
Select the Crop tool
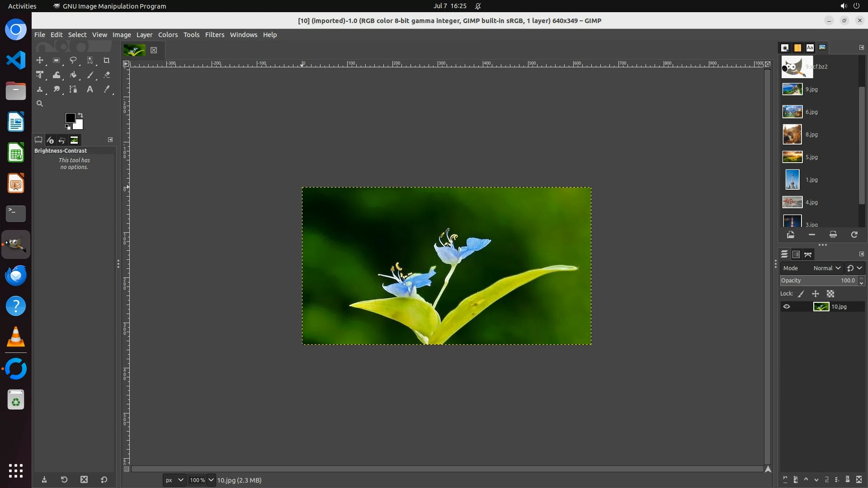tap(107, 60)
